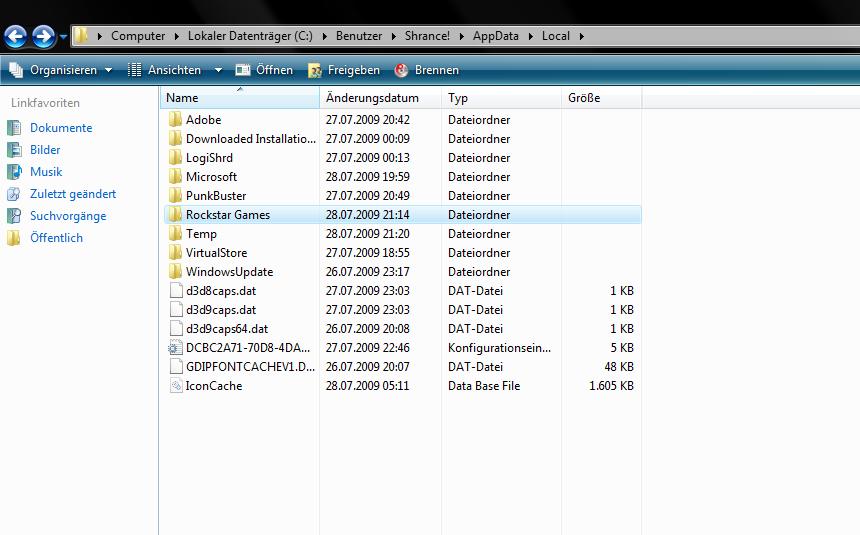The image size is (860, 535).
Task: Select the IconCache database file icon
Action: click(x=176, y=386)
